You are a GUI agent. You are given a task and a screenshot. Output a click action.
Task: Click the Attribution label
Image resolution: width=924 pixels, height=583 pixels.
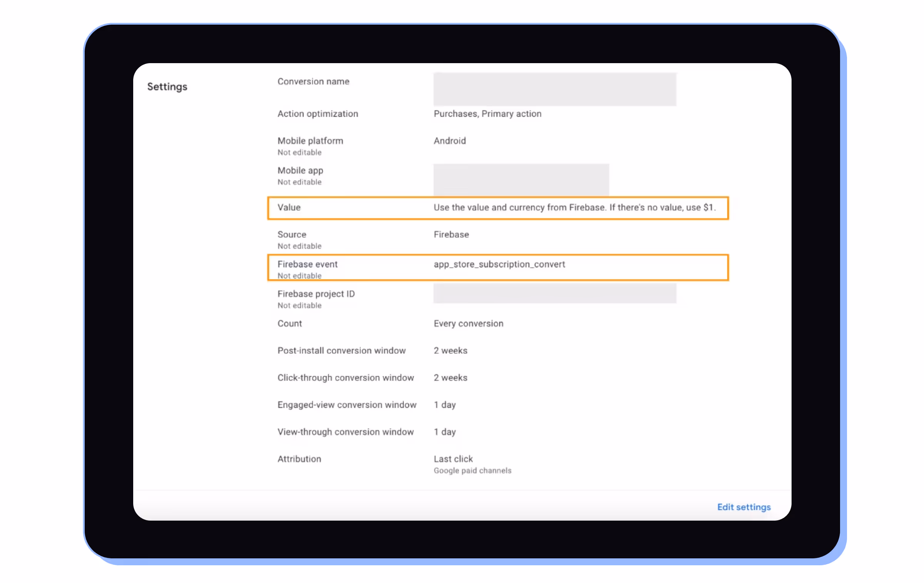click(299, 459)
